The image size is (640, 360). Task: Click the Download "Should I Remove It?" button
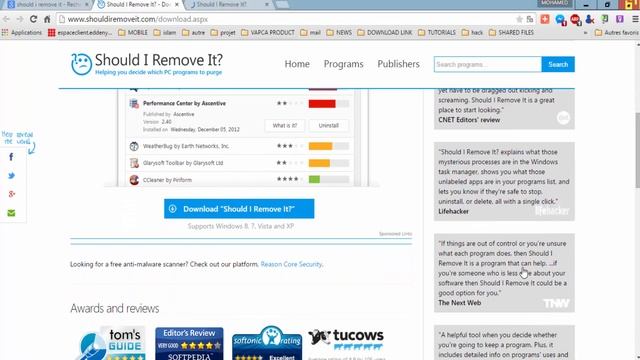pyautogui.click(x=239, y=209)
